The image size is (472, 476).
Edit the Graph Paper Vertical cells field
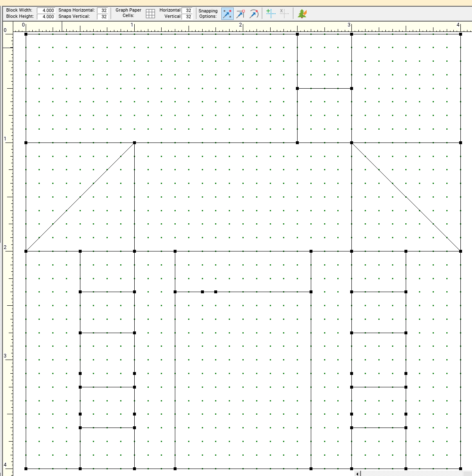(188, 17)
